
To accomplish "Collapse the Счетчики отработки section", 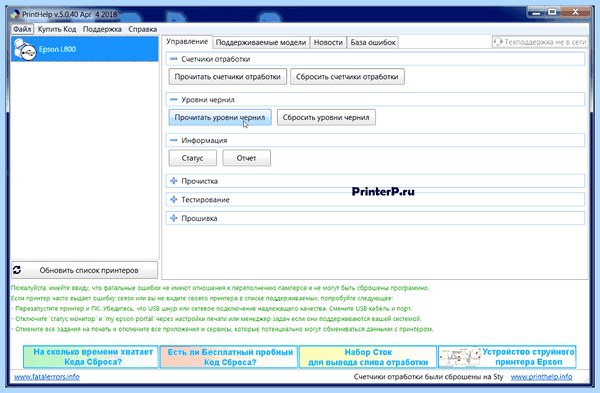I will 174,59.
